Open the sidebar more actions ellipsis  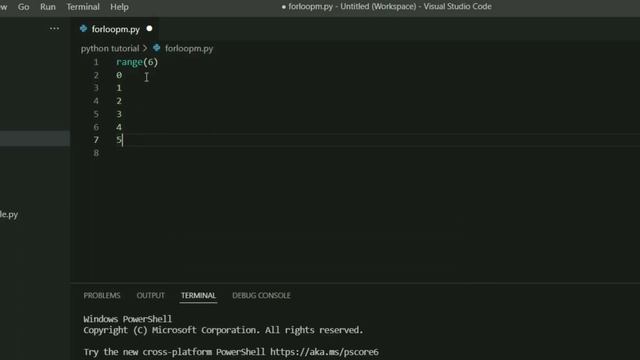tap(54, 29)
